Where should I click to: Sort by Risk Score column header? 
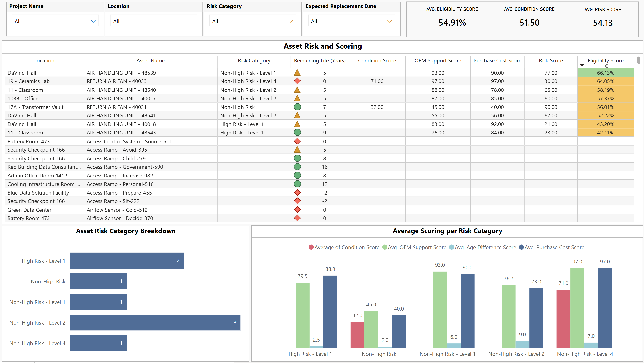pyautogui.click(x=551, y=61)
